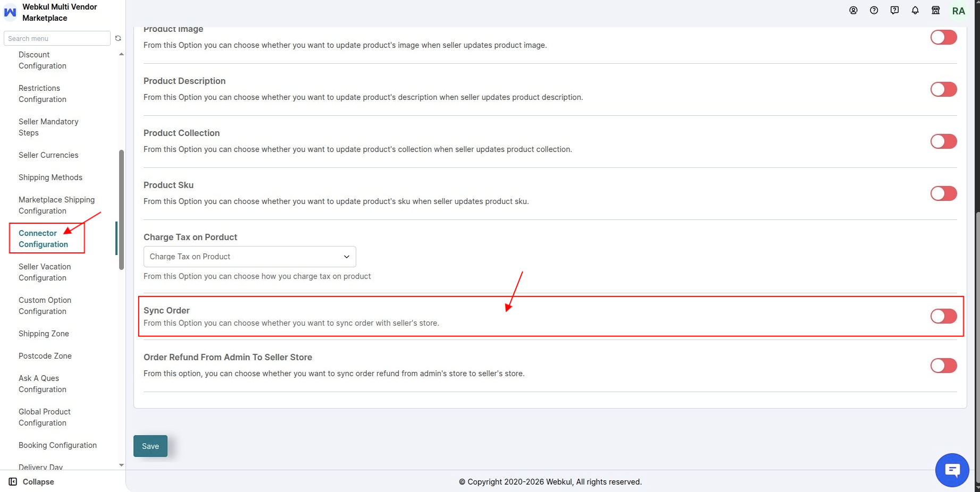
Task: Turn on Order Refund From Admin toggle
Action: pyautogui.click(x=944, y=366)
